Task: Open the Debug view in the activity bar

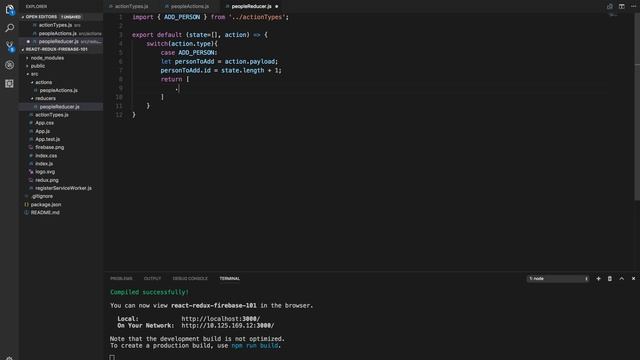Action: click(9, 65)
